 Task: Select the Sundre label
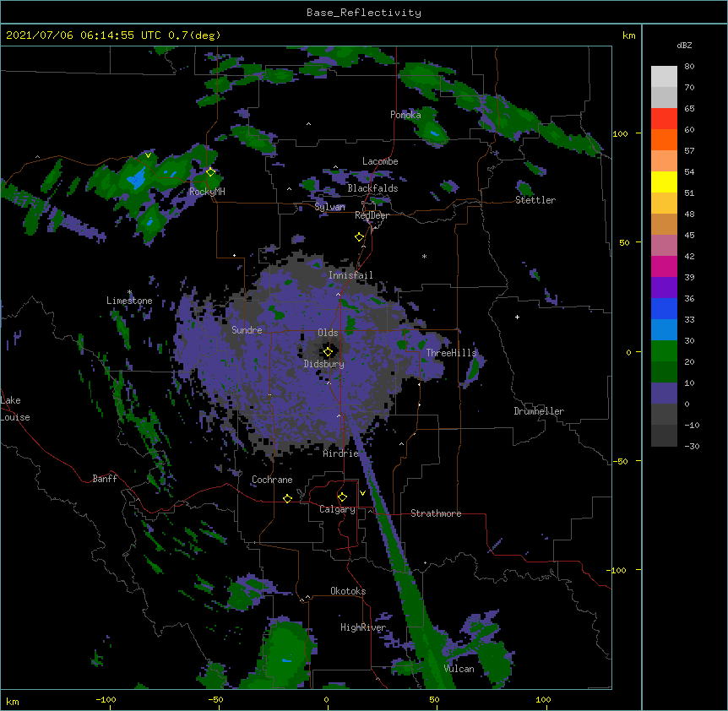click(247, 330)
